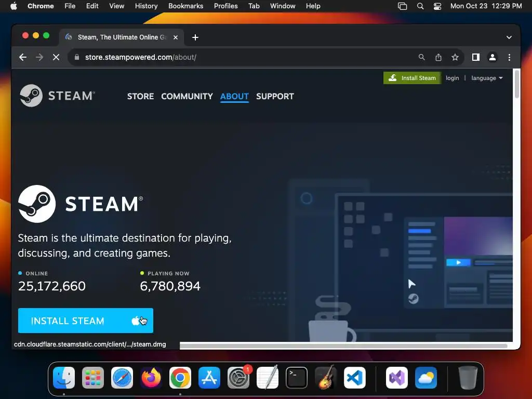
Task: Open the SUPPORT navigation item
Action: tap(275, 96)
